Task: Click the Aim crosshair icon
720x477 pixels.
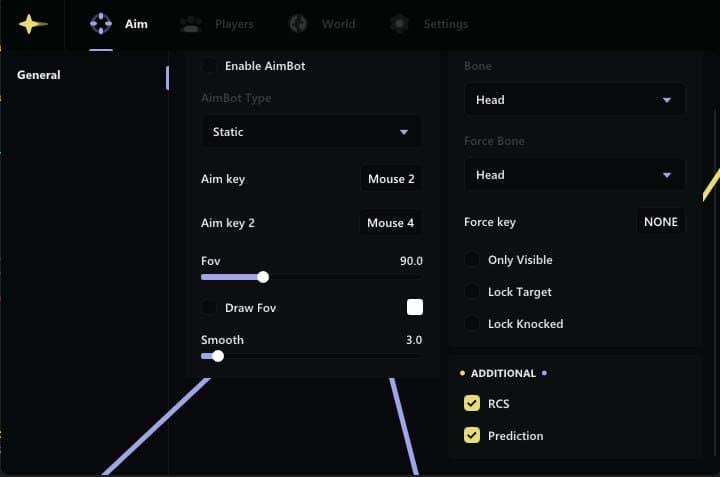Action: coord(101,24)
